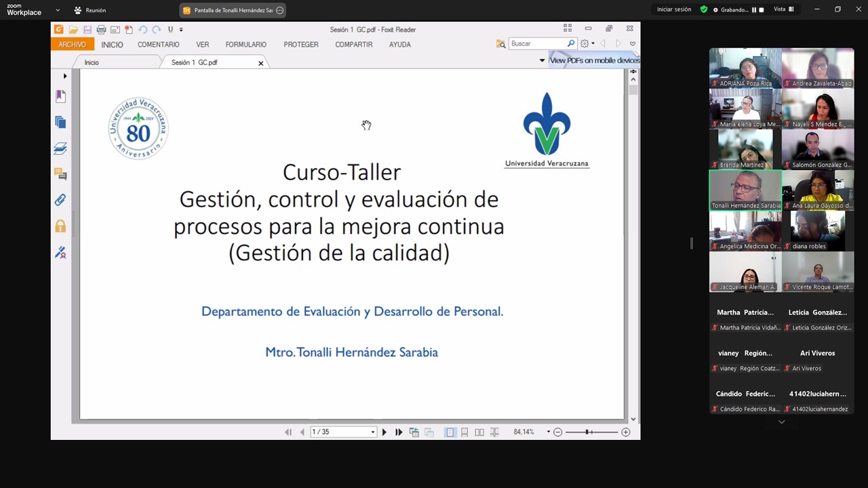The height and width of the screenshot is (488, 868).
Task: Open the ARCHIVO menu
Action: point(72,45)
